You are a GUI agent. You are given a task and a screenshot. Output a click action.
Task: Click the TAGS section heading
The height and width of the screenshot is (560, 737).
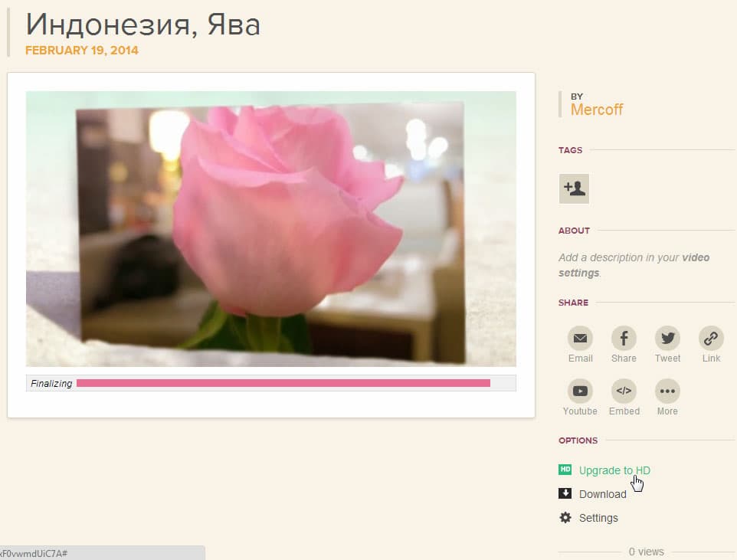[570, 150]
